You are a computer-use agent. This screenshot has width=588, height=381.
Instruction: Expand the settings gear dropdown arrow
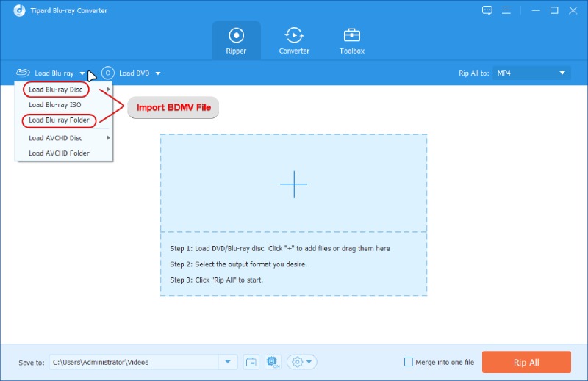click(309, 362)
